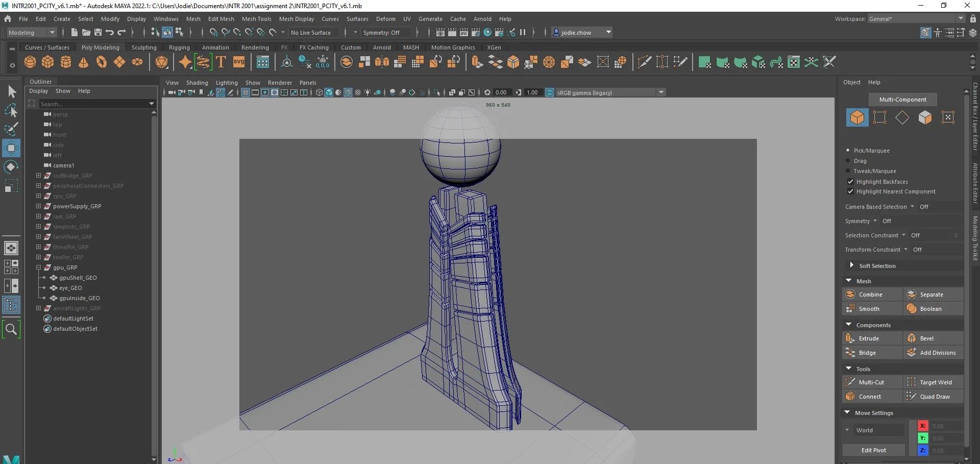
Task: Click the Extrude button
Action: point(872,338)
